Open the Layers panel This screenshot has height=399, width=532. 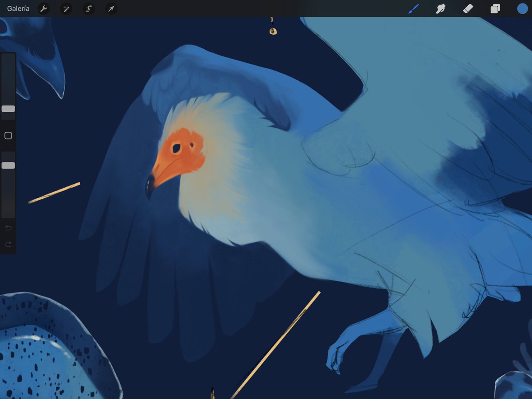495,9
